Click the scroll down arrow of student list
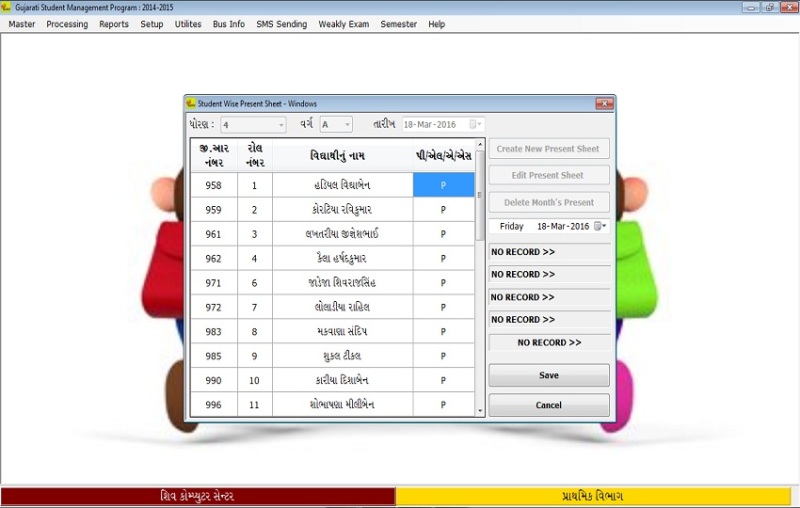Screen dimensions: 800x508 click(x=480, y=410)
